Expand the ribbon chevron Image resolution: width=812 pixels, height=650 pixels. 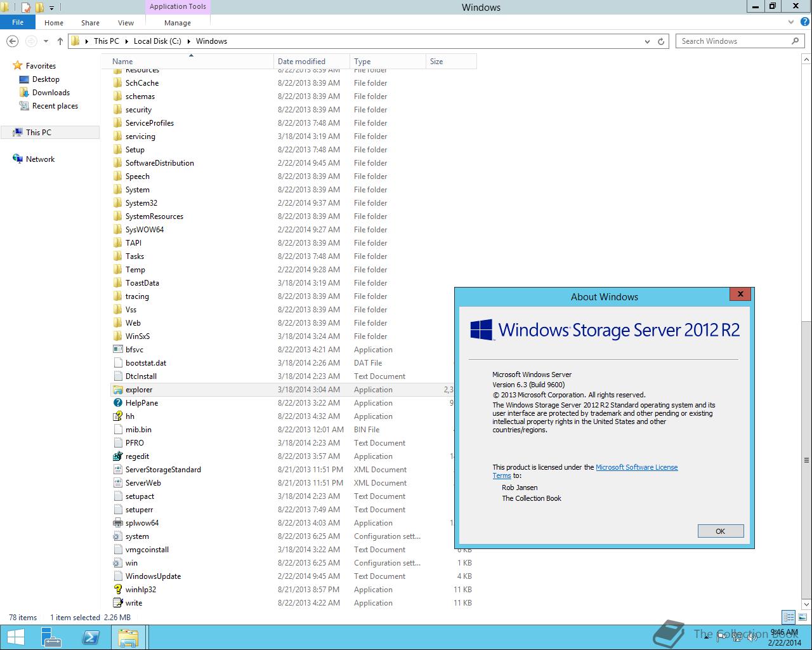[x=790, y=22]
